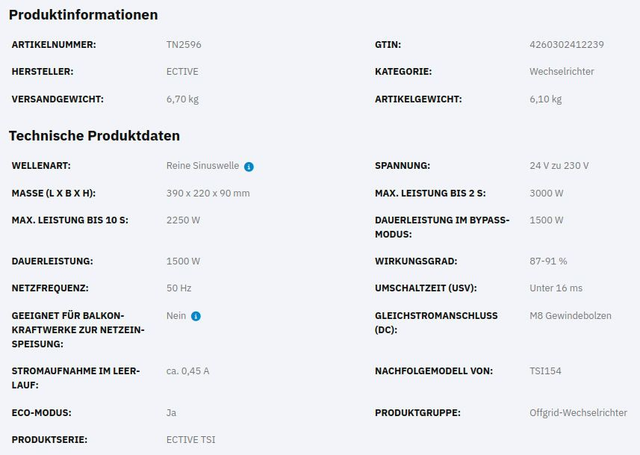Click the GTIN number 4260302412239
This screenshot has width=640, height=455.
tap(566, 45)
